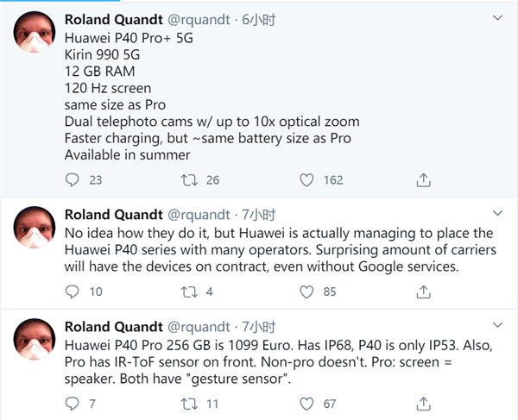Open more options for the P40 Pro+ tweet
Screen dimensions: 518x420
pyautogui.click(x=496, y=16)
